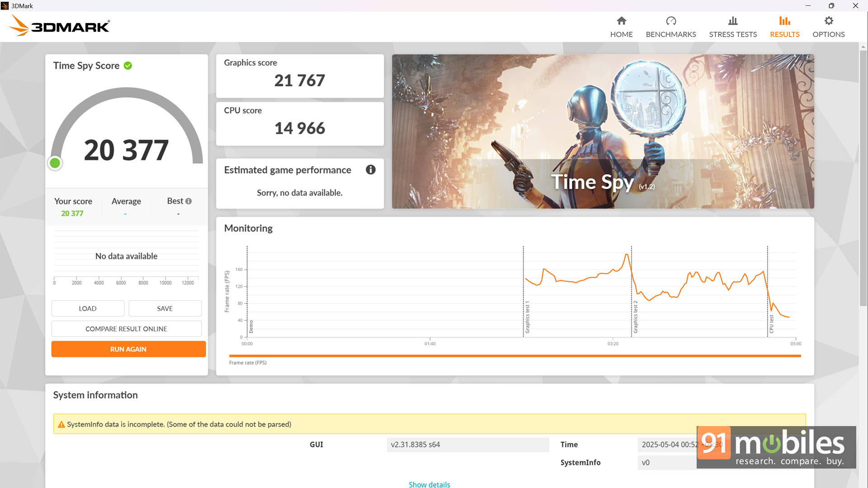The image size is (868, 488).
Task: Open the HOME tab
Action: pos(621,27)
